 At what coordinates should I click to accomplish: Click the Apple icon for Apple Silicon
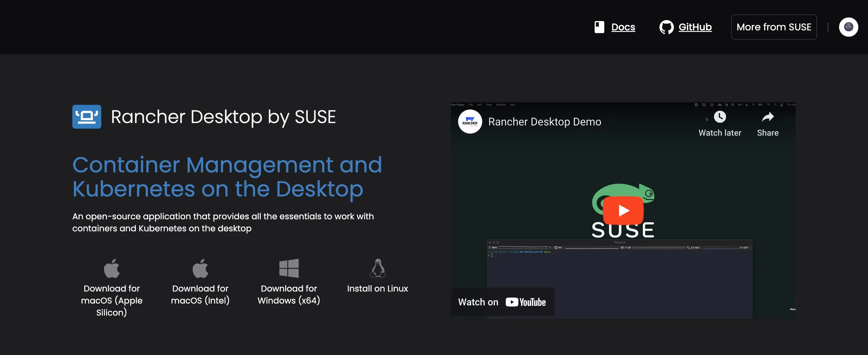point(112,268)
